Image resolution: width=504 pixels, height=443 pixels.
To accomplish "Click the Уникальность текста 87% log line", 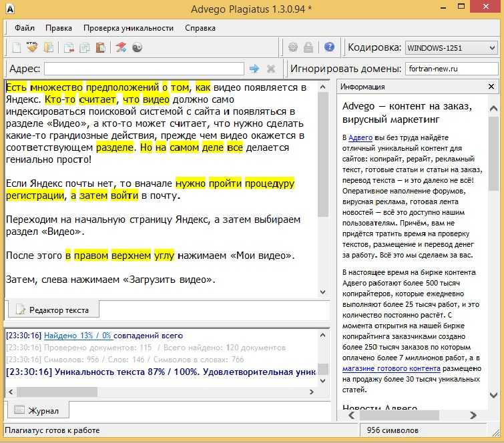I will click(162, 372).
